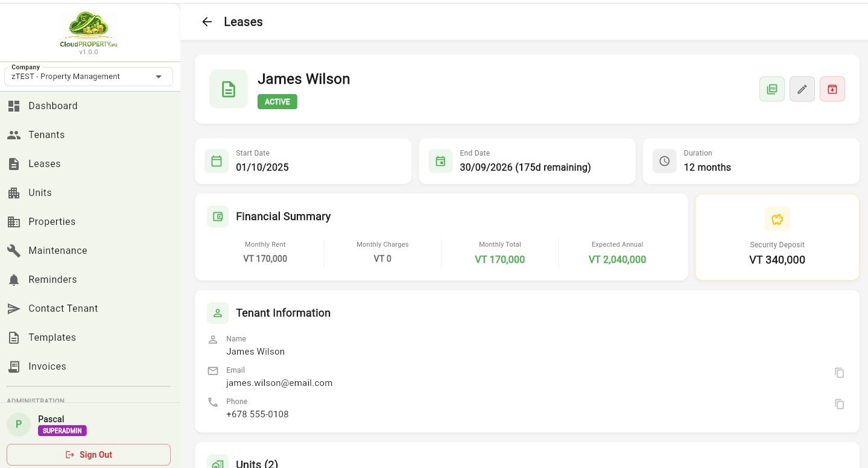Click the pencil icon to edit lease

point(802,89)
